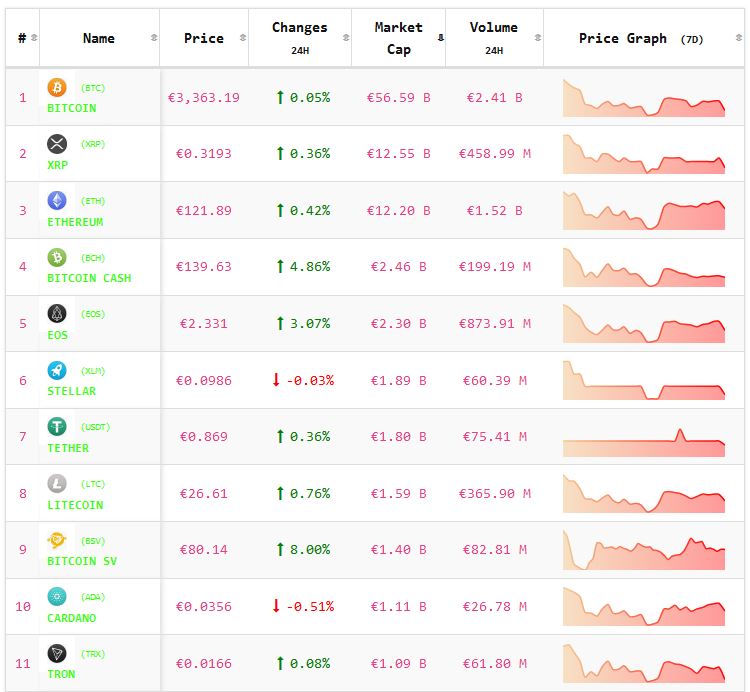Select the Ethereum logo icon
The image size is (750, 692).
point(57,201)
